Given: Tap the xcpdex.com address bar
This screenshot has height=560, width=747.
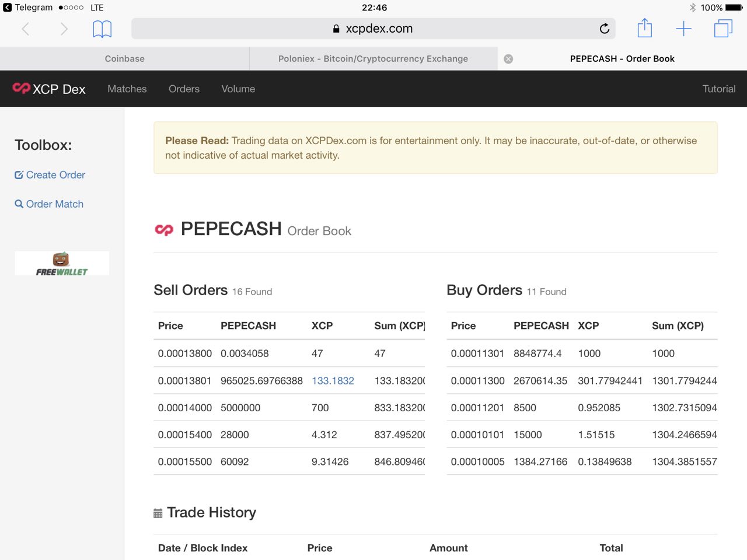Looking at the screenshot, I should click(373, 29).
